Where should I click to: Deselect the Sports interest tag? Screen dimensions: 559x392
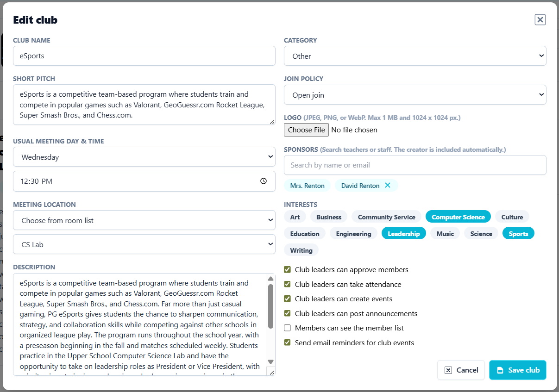[518, 234]
